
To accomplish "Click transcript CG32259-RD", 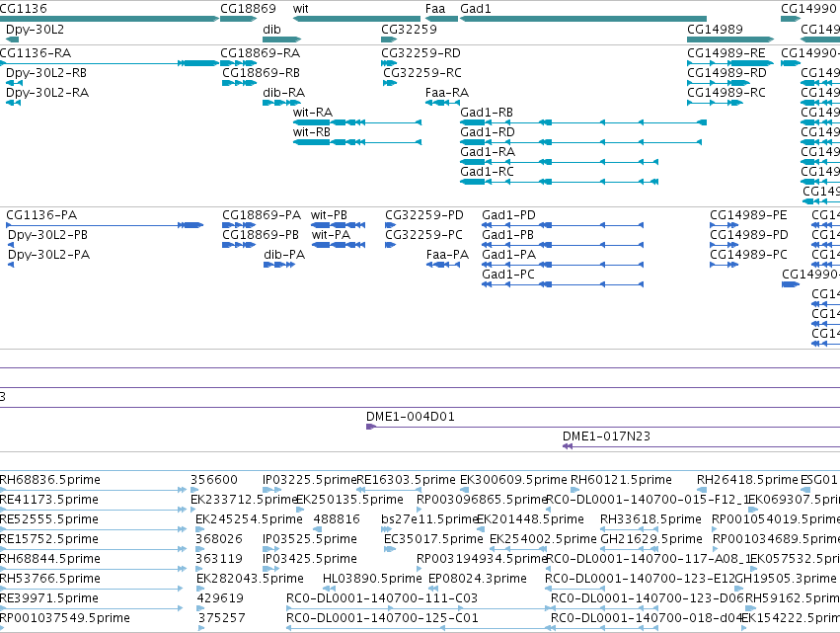I will (x=389, y=63).
